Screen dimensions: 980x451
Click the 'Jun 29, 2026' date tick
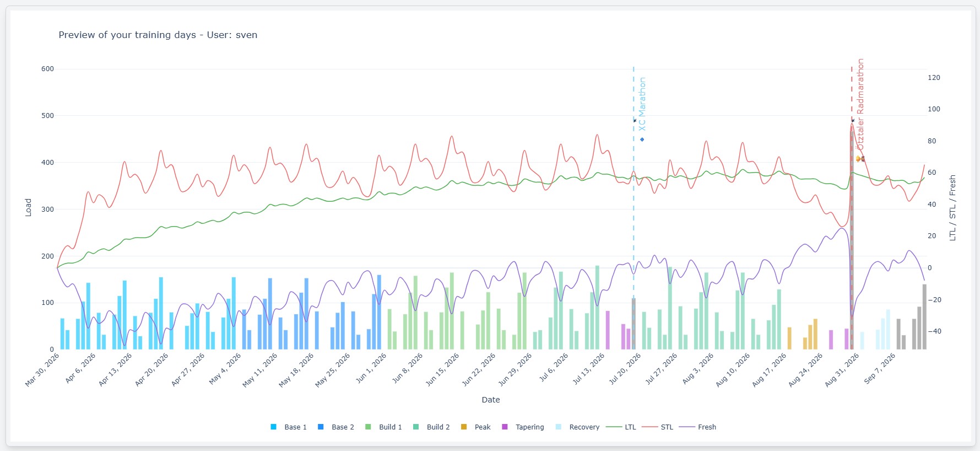pyautogui.click(x=515, y=370)
